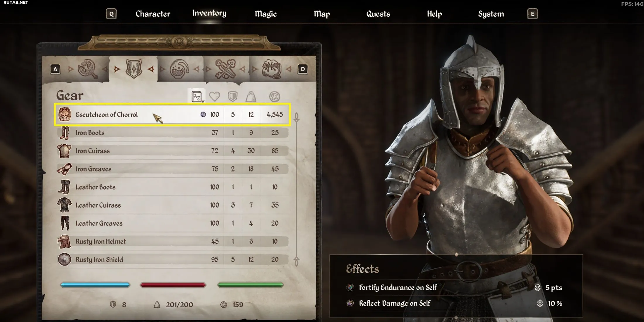Click the Q previous menu key button
Viewport: 644px width, 322px height.
[x=111, y=14]
